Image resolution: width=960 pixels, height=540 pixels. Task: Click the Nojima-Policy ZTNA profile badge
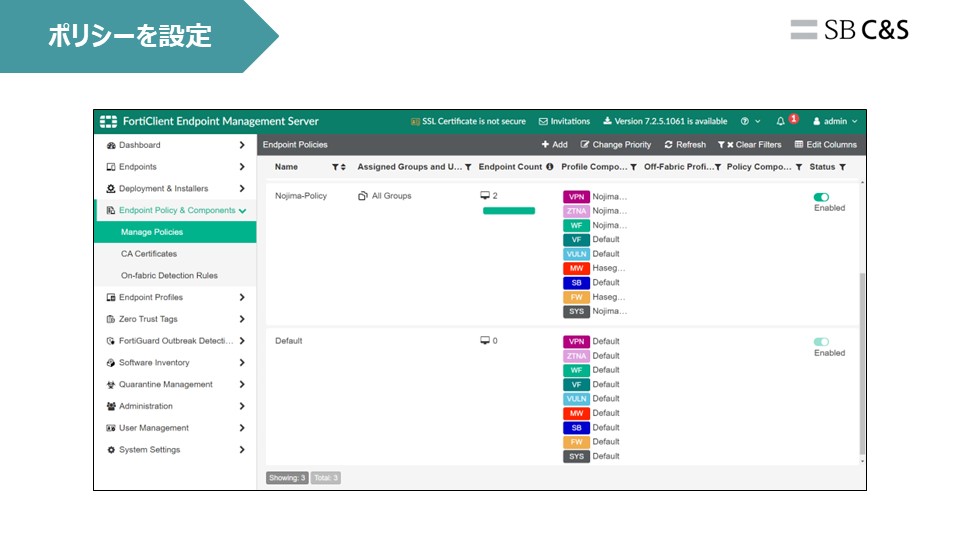click(576, 211)
